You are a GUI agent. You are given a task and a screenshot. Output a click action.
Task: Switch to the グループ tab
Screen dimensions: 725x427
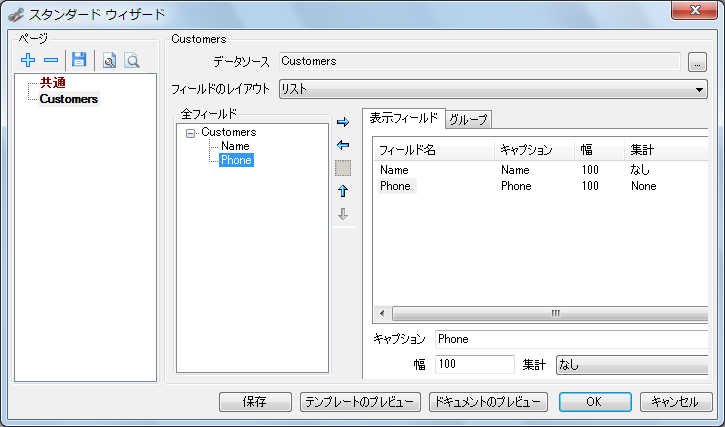[x=468, y=119]
